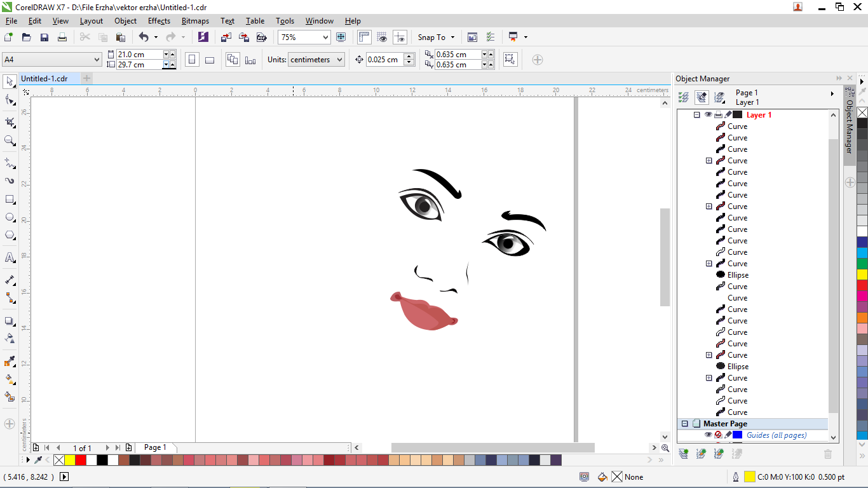Switch page to landscape orientation
The width and height of the screenshot is (868, 488).
pyautogui.click(x=210, y=60)
